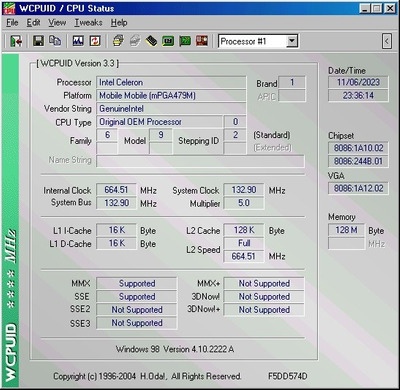Click the 3DNow!+ Not Supported status

(x=264, y=310)
